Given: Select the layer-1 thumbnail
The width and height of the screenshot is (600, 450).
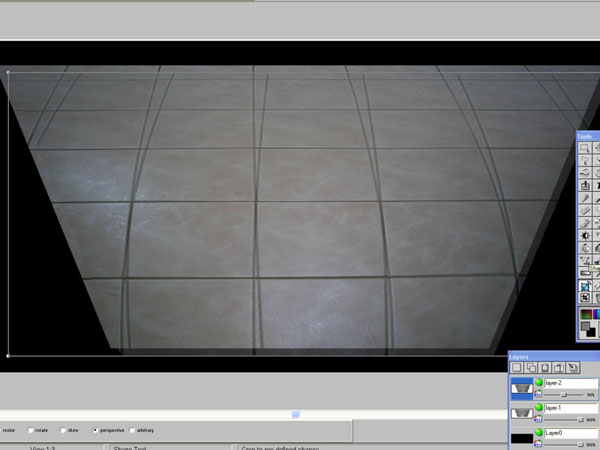Looking at the screenshot, I should 522,413.
